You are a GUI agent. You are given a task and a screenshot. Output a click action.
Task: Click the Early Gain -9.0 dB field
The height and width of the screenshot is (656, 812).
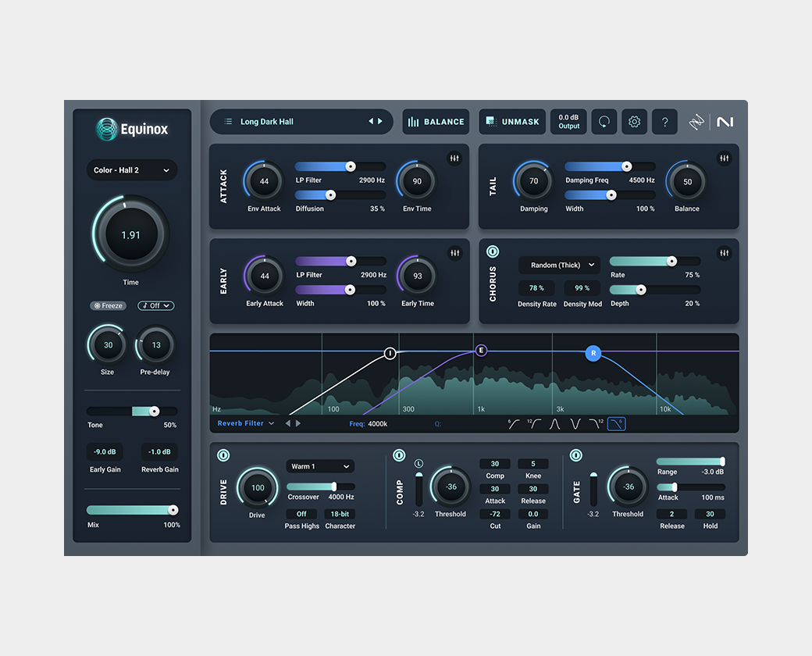click(x=105, y=452)
